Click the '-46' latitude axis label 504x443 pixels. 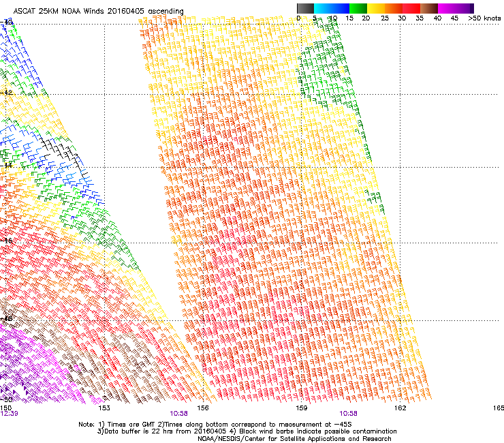(7, 241)
